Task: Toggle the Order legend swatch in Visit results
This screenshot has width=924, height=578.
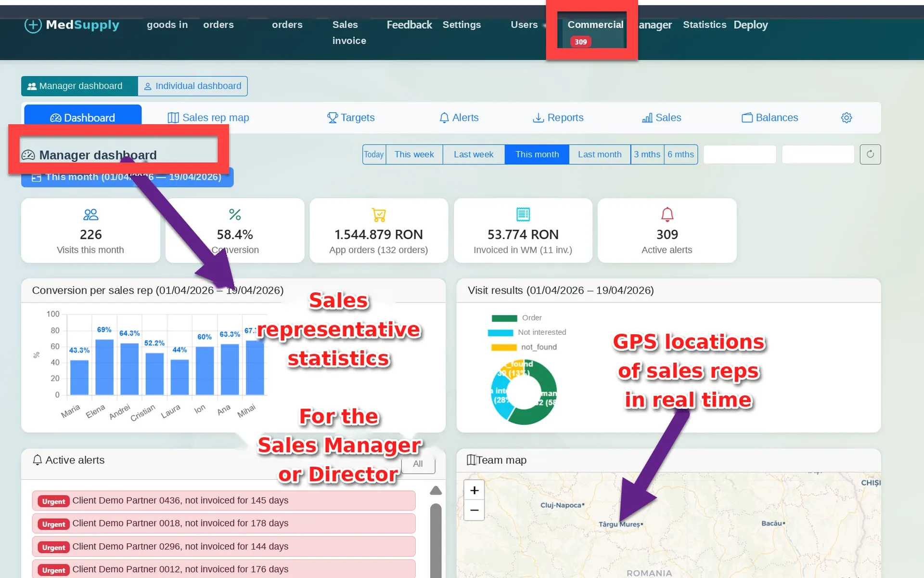Action: point(504,318)
